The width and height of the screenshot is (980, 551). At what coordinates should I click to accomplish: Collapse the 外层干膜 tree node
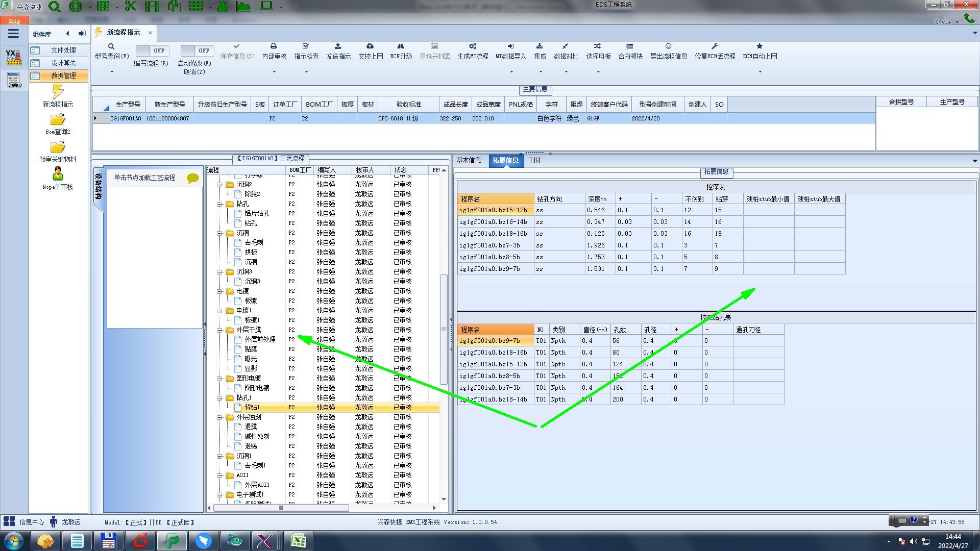pos(219,330)
